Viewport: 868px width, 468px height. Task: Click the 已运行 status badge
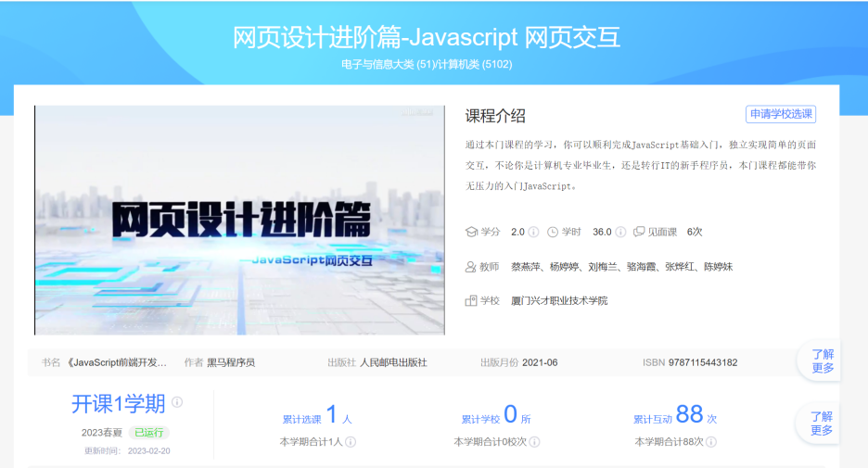(149, 432)
